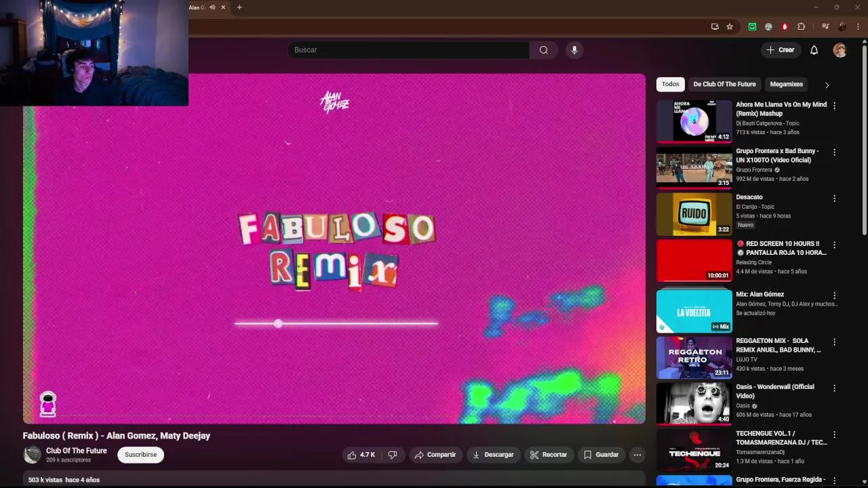This screenshot has width=868, height=488.
Task: Click the Recortar button
Action: (549, 455)
